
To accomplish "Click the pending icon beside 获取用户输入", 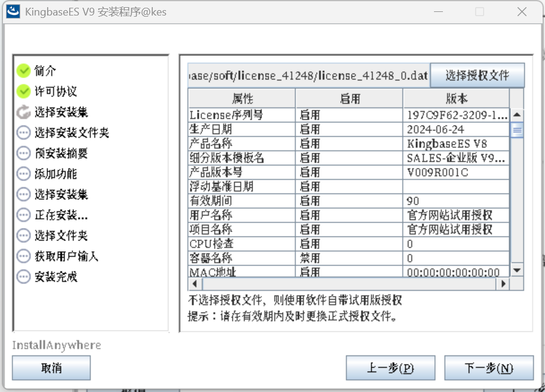I will point(24,256).
